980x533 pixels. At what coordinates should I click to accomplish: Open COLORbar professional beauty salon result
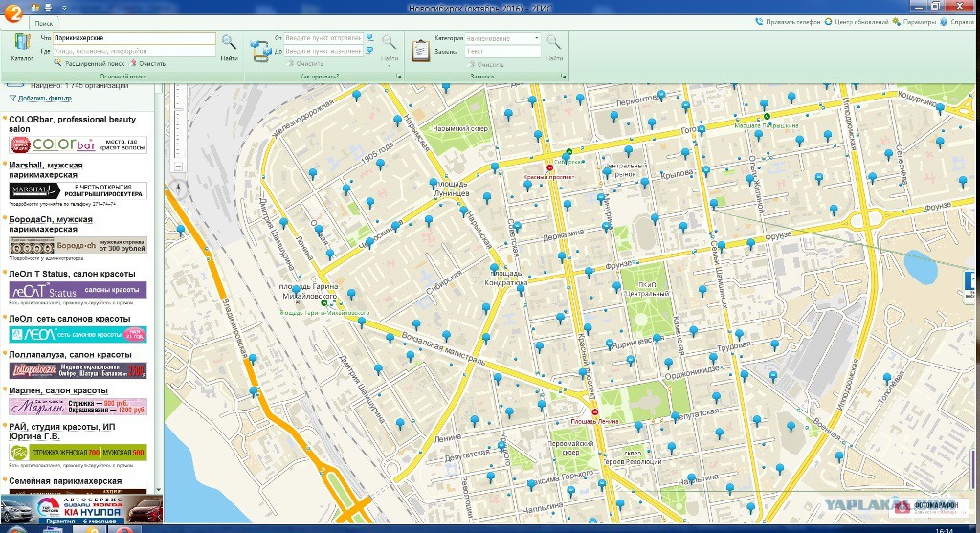72,123
